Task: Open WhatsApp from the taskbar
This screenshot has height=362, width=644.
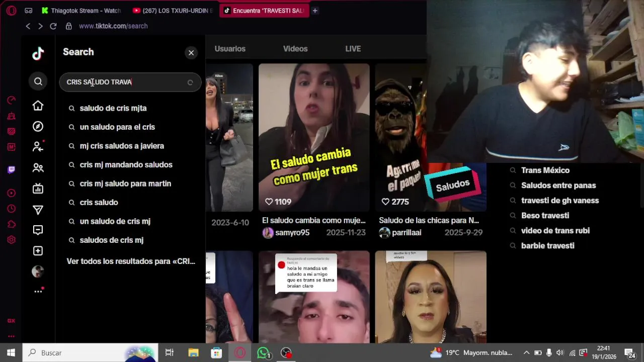Action: (x=263, y=353)
